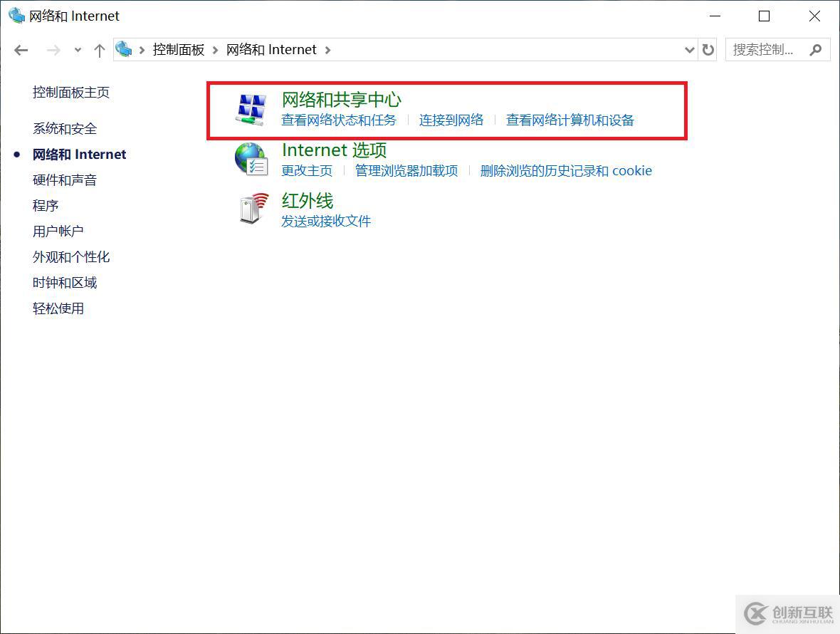The image size is (840, 634).
Task: Click the Infrared device icon
Action: (x=253, y=209)
